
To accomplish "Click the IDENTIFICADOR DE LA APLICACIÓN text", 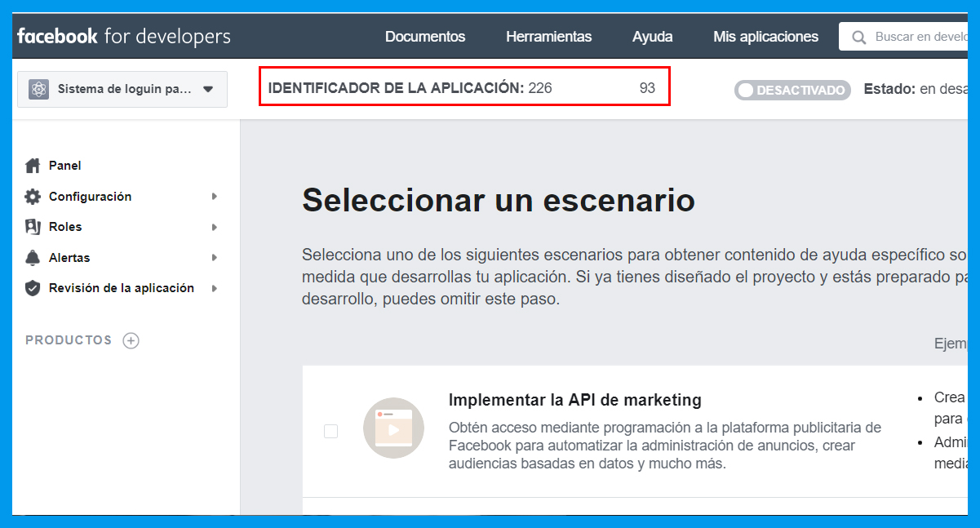I will (396, 88).
